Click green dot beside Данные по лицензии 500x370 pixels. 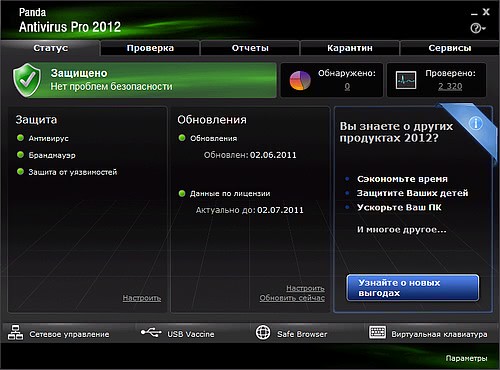coord(182,193)
